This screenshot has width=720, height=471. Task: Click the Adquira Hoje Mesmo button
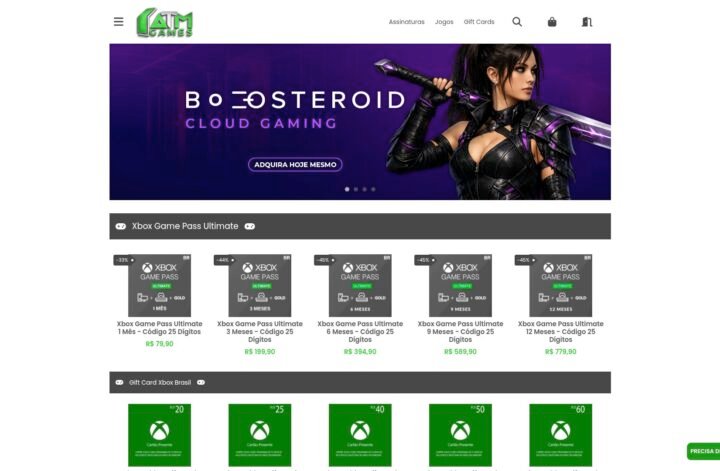tap(295, 164)
